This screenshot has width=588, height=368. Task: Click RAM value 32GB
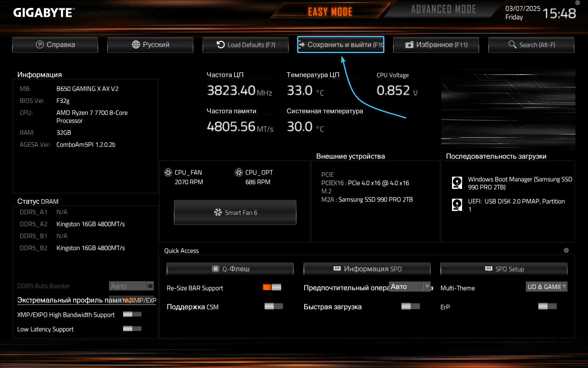[64, 133]
